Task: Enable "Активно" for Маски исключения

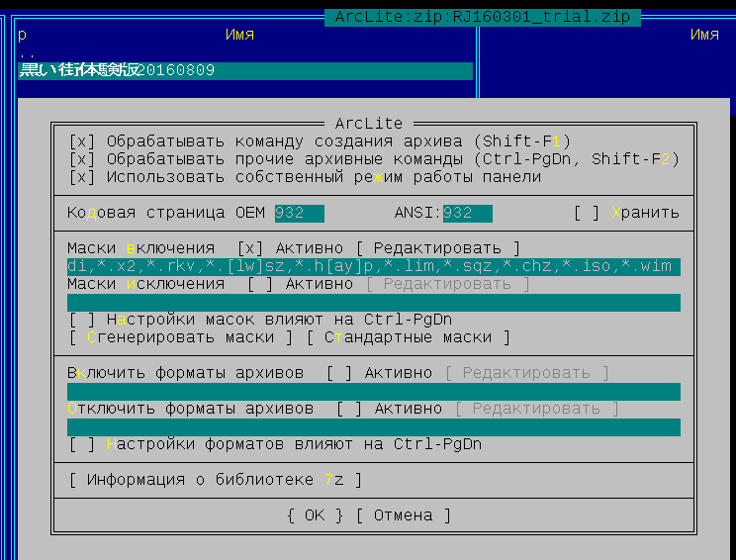Action: (260, 284)
